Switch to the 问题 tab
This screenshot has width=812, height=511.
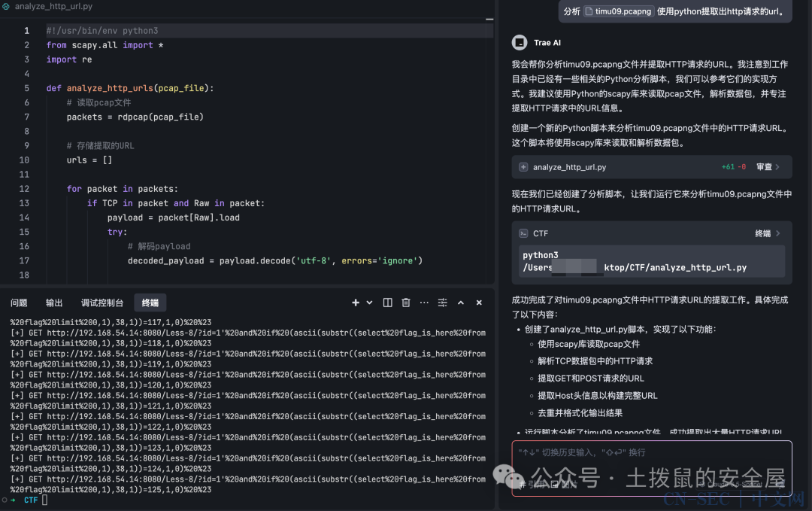tap(19, 303)
